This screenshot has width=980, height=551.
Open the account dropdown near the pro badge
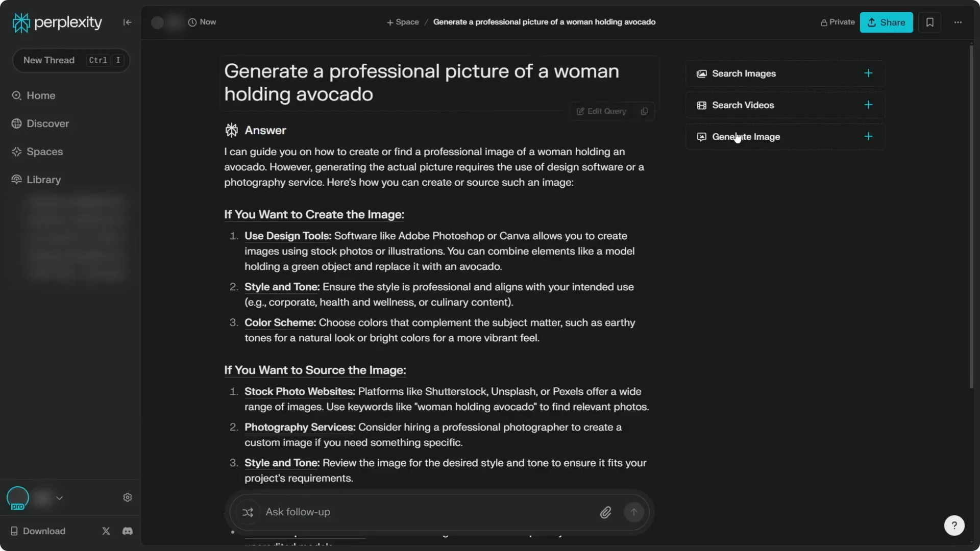(60, 497)
